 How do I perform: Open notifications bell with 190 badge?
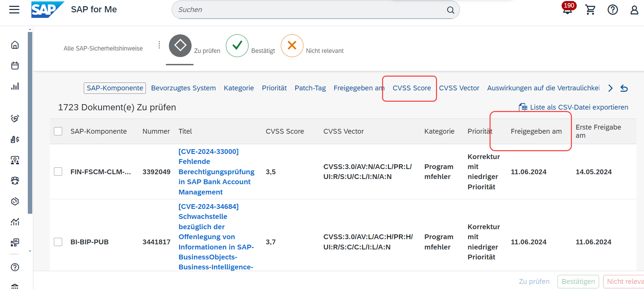[568, 9]
